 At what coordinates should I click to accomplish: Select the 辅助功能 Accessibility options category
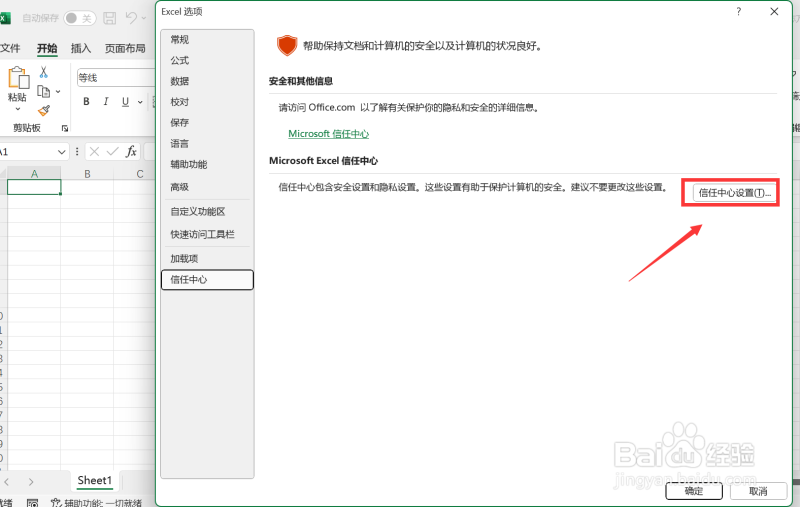tap(207, 164)
